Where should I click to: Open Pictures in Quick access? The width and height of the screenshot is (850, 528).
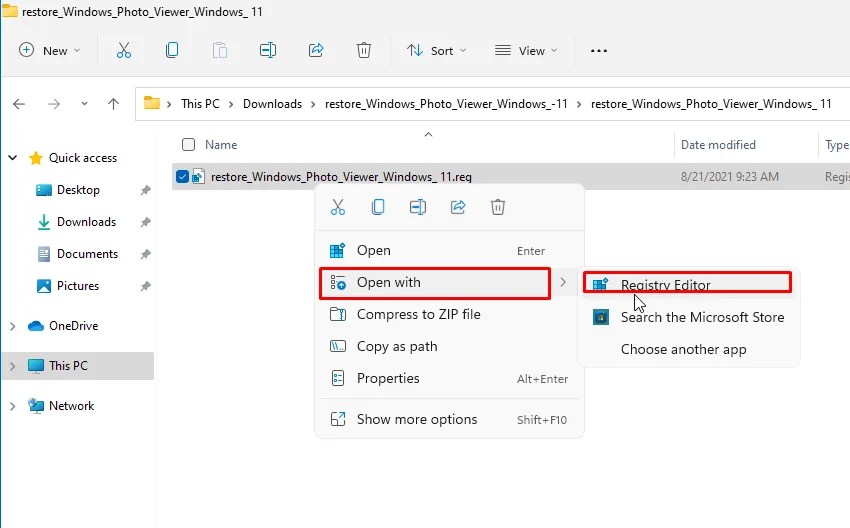pyautogui.click(x=78, y=286)
